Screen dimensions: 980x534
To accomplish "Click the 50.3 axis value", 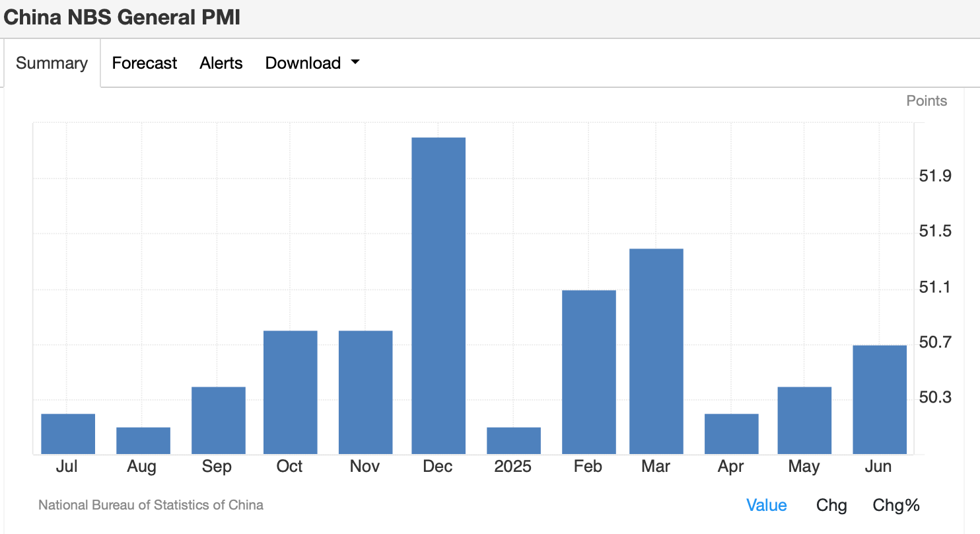I will pyautogui.click(x=936, y=398).
